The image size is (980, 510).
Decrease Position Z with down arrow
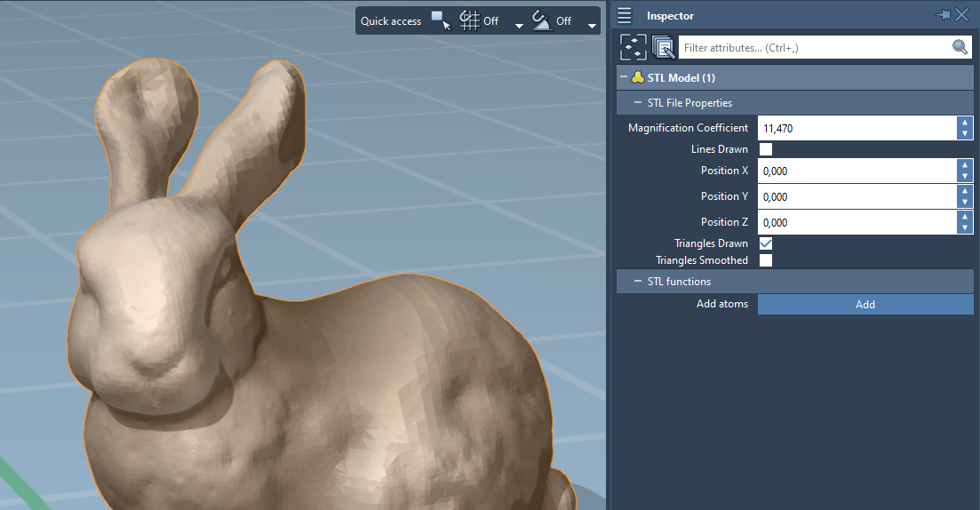point(965,227)
